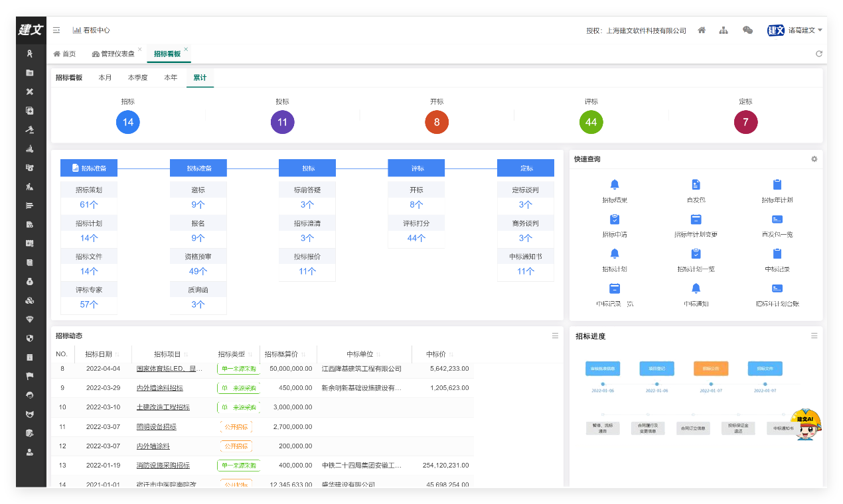Close the 招标看板 tab
The image size is (843, 504).
tap(187, 49)
